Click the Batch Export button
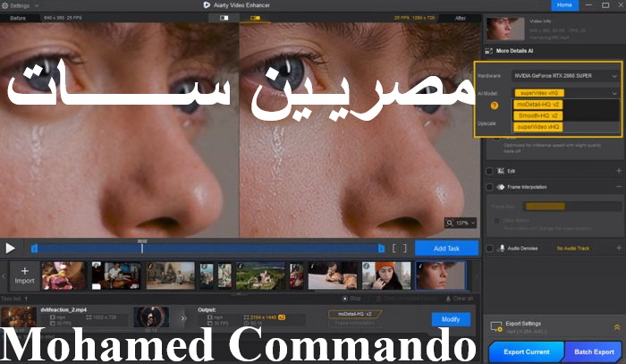This screenshot has height=364, width=626. pyautogui.click(x=594, y=351)
